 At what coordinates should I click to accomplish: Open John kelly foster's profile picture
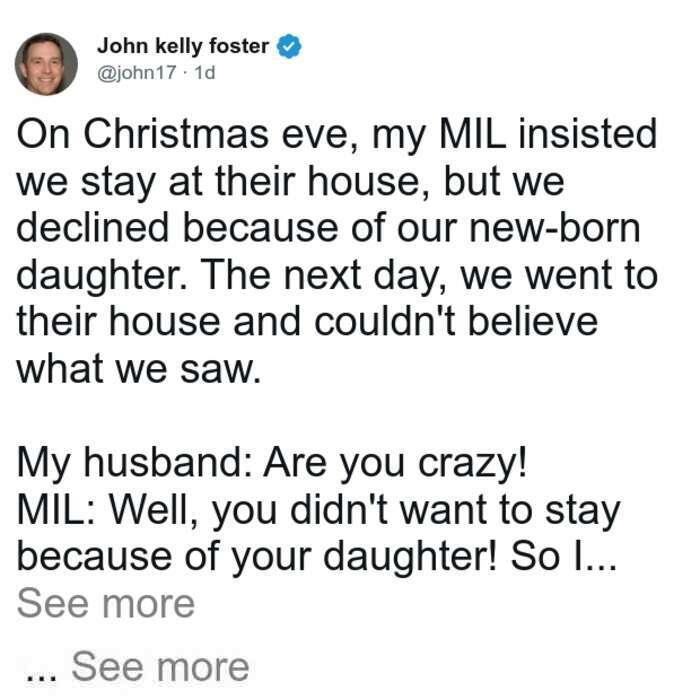(x=46, y=64)
